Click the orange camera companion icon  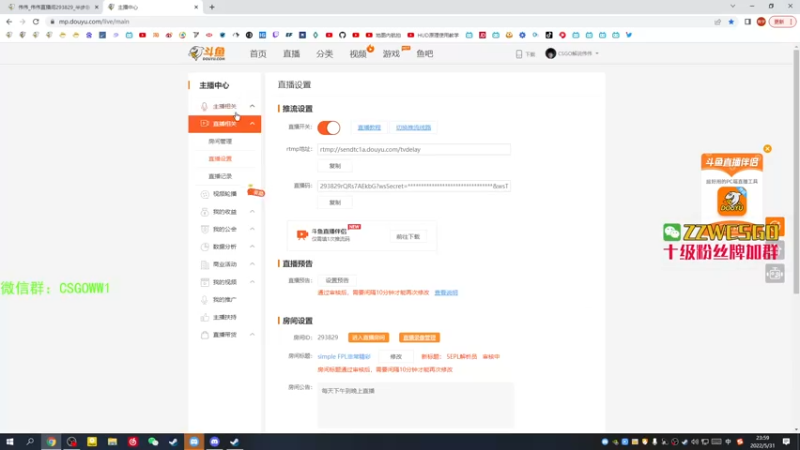[x=302, y=234]
